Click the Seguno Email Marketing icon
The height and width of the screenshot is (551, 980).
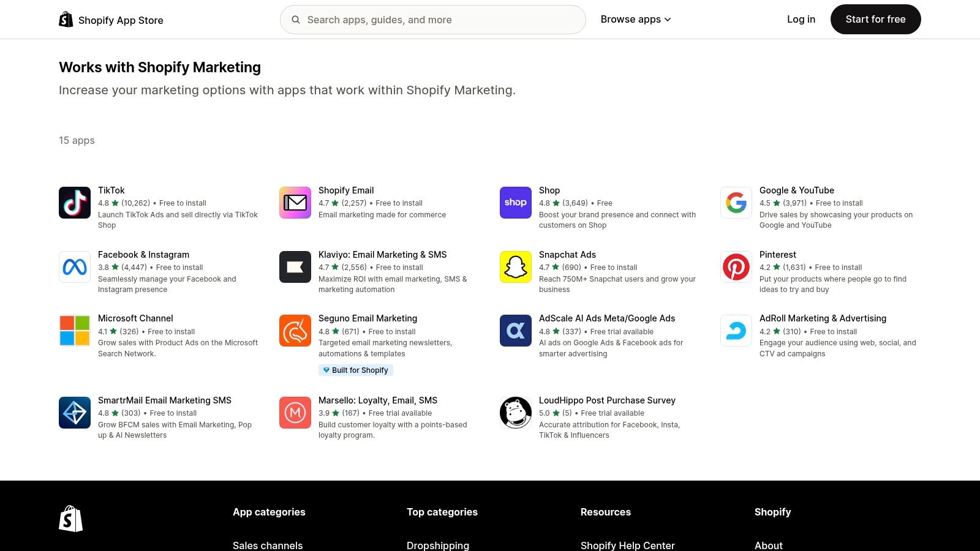coord(295,331)
